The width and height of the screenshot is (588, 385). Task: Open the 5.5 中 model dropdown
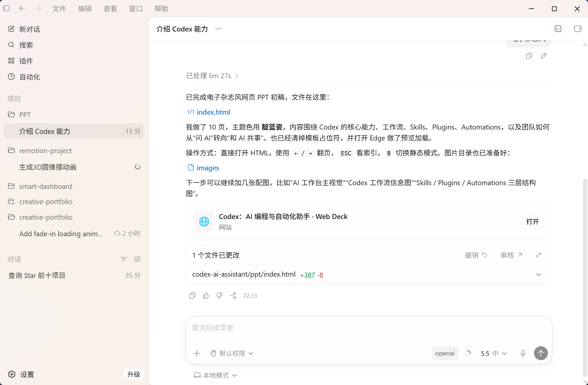[x=494, y=354]
